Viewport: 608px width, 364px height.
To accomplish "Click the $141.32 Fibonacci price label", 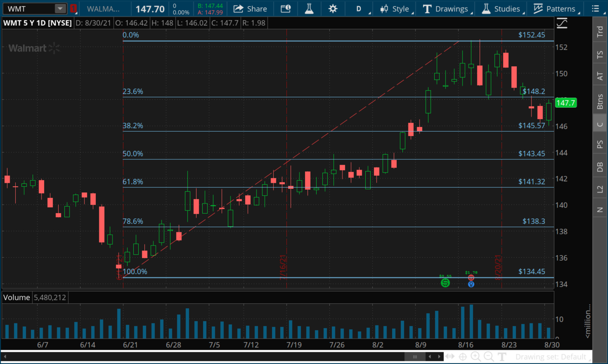I will point(531,182).
